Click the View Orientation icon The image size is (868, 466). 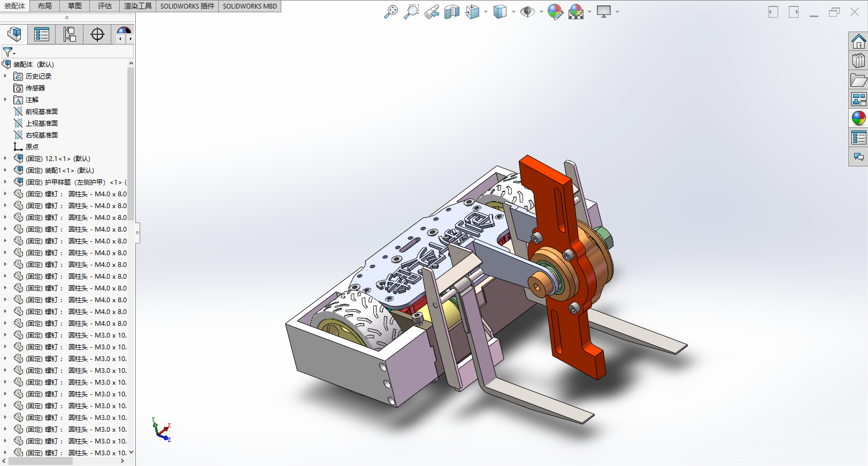point(472,12)
